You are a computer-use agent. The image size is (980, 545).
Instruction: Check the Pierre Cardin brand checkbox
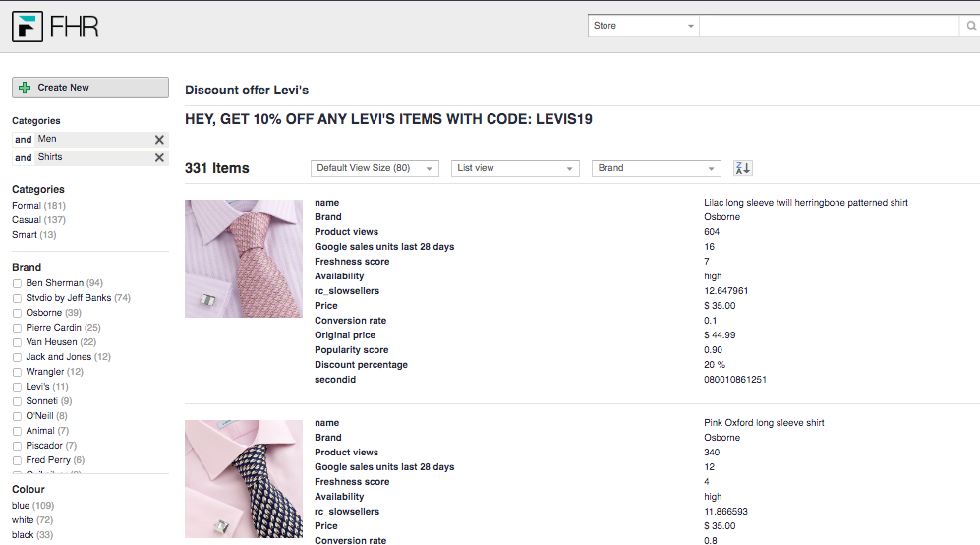(17, 328)
